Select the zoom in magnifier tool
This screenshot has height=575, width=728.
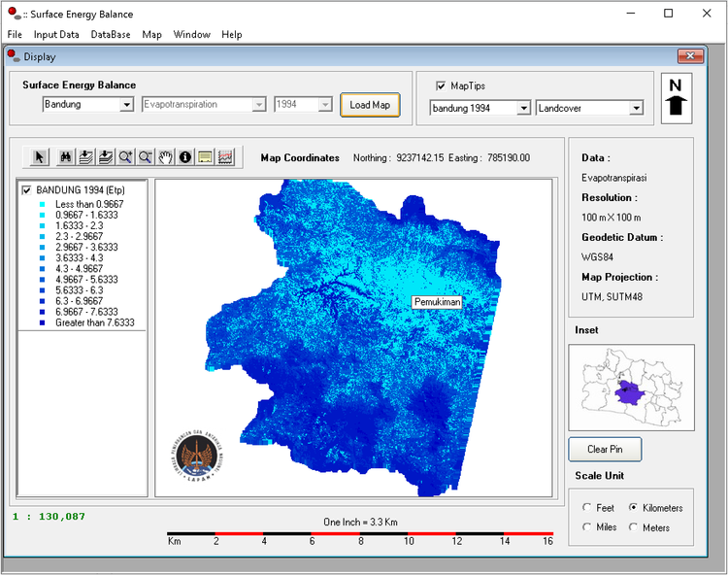[125, 156]
